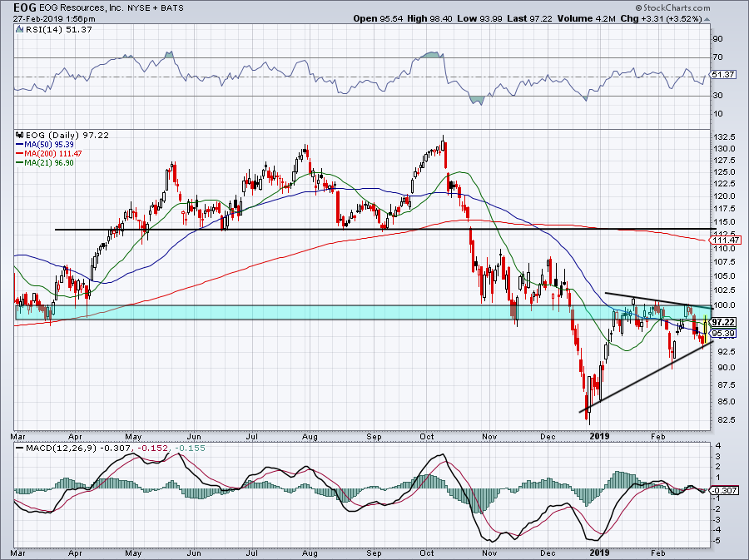Click the 132.5 price axis label
The height and width of the screenshot is (560, 749).
(724, 137)
